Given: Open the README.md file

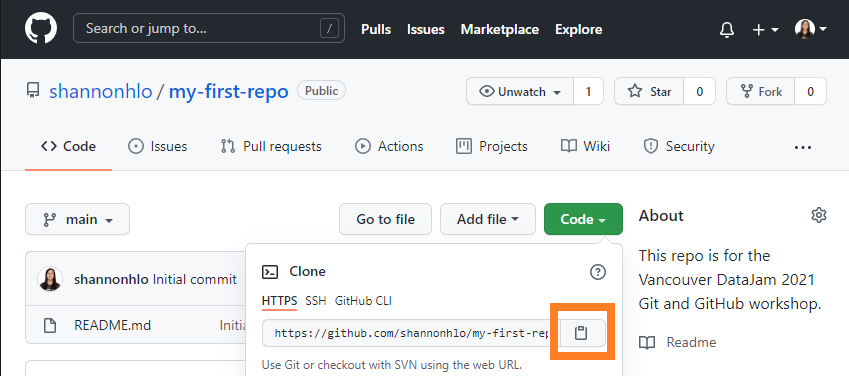Looking at the screenshot, I should (x=112, y=325).
